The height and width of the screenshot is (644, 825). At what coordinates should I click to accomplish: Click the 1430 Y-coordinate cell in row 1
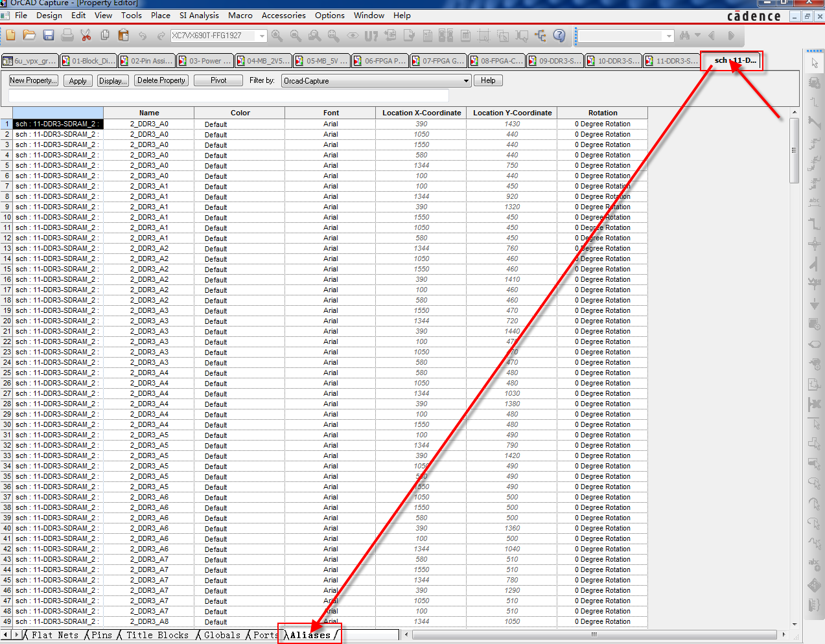tap(512, 124)
